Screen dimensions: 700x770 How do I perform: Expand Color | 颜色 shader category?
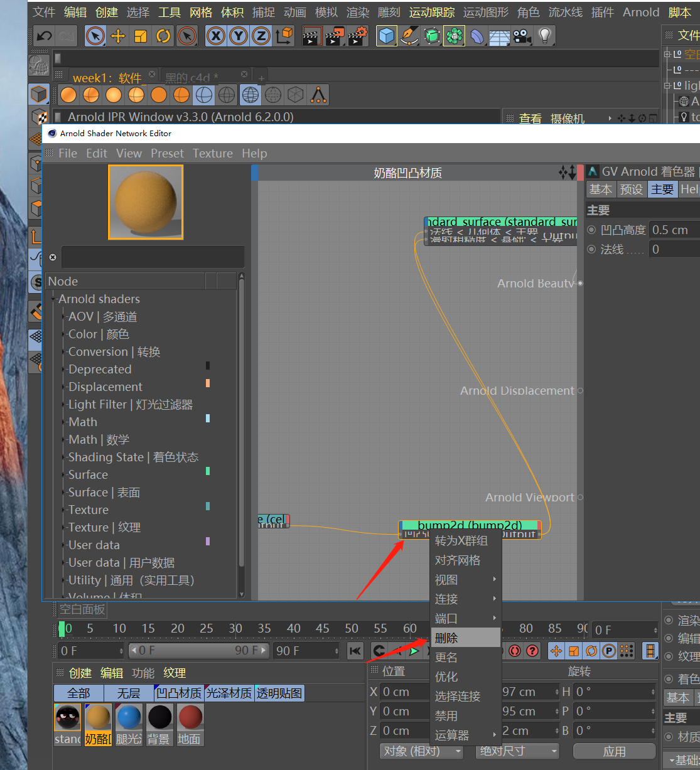click(64, 334)
